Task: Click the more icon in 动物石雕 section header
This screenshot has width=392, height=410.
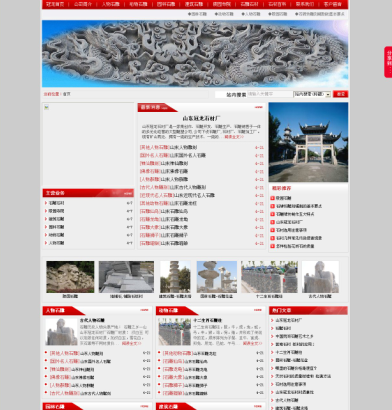Action: [x=258, y=310]
